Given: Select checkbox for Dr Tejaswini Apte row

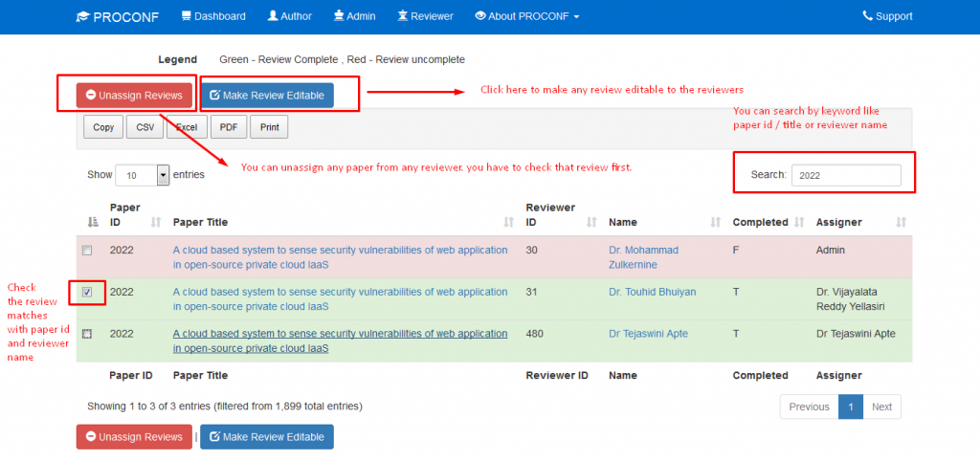Looking at the screenshot, I should pyautogui.click(x=87, y=334).
